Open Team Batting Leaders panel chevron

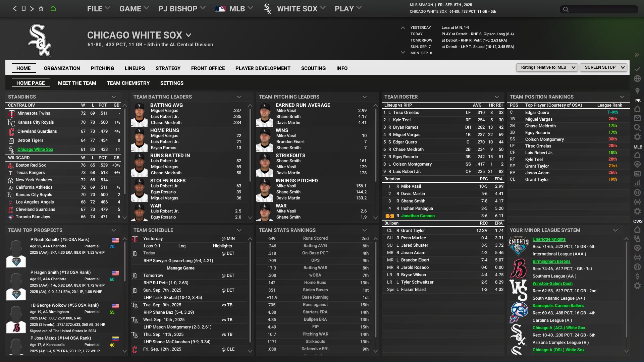[x=239, y=97]
